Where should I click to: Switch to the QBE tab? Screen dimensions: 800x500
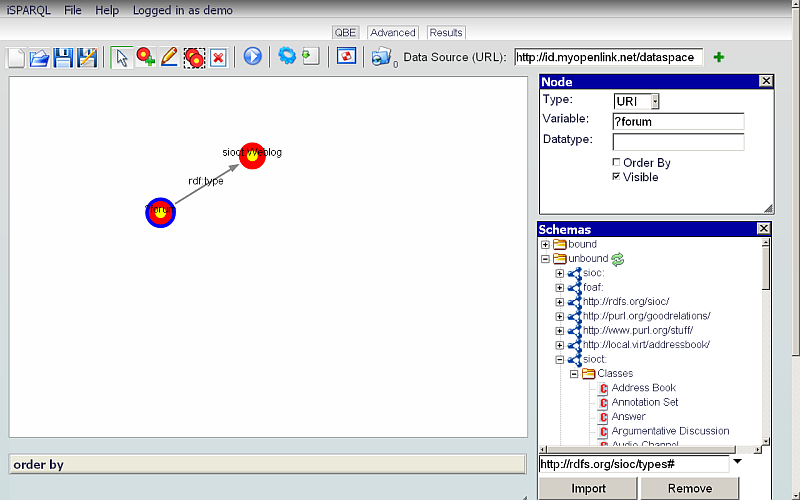tap(345, 33)
